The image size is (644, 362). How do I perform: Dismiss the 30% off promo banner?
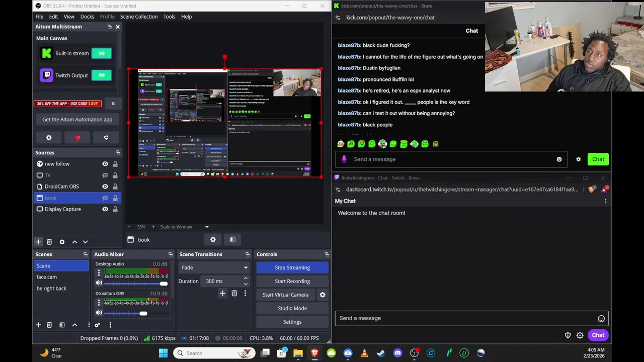tap(113, 104)
